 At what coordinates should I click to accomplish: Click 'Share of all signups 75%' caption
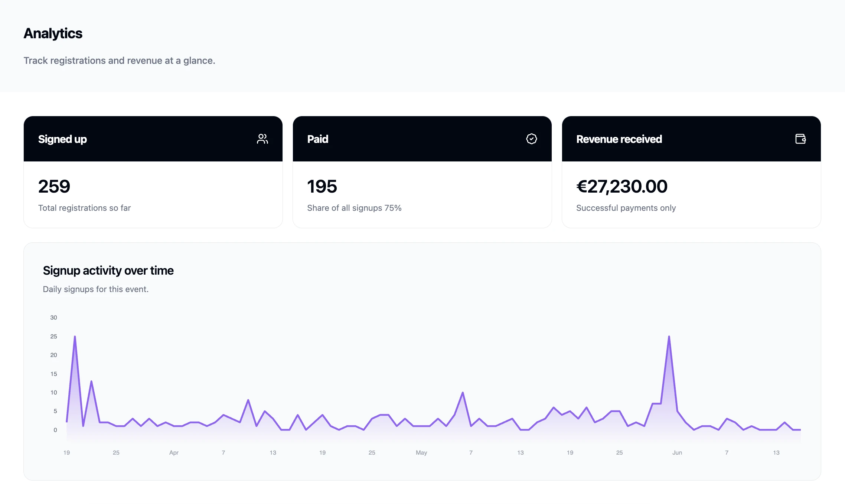pyautogui.click(x=355, y=208)
